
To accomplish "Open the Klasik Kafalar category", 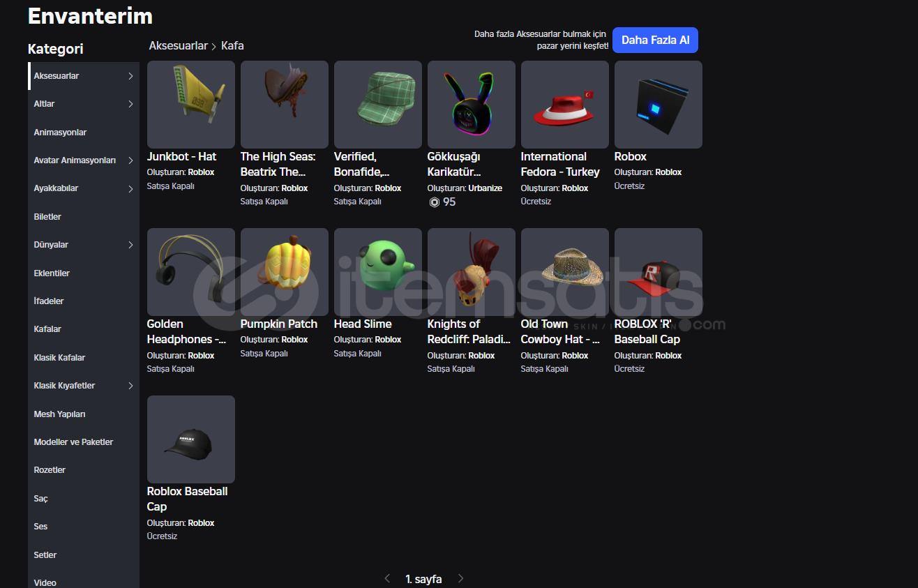I will 84,358.
